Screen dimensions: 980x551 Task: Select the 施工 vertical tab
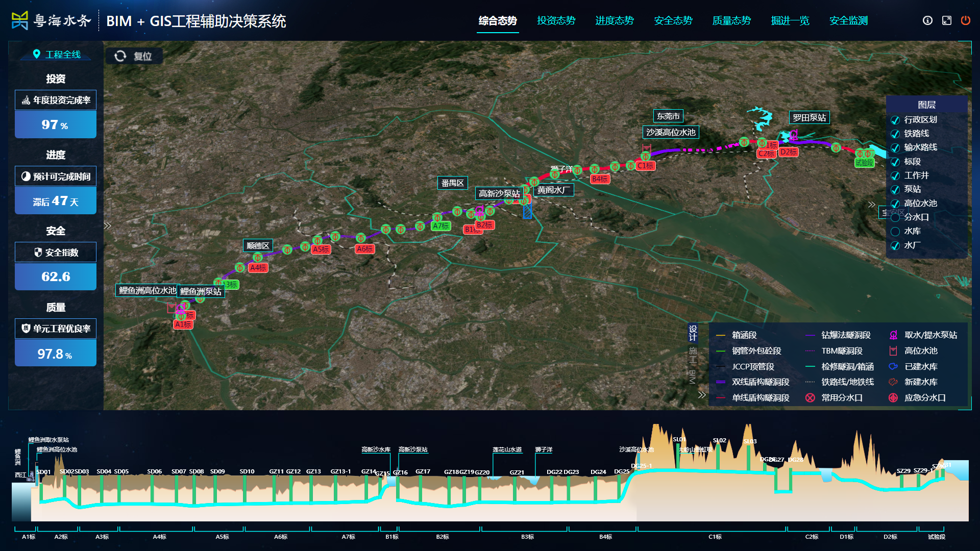click(693, 355)
